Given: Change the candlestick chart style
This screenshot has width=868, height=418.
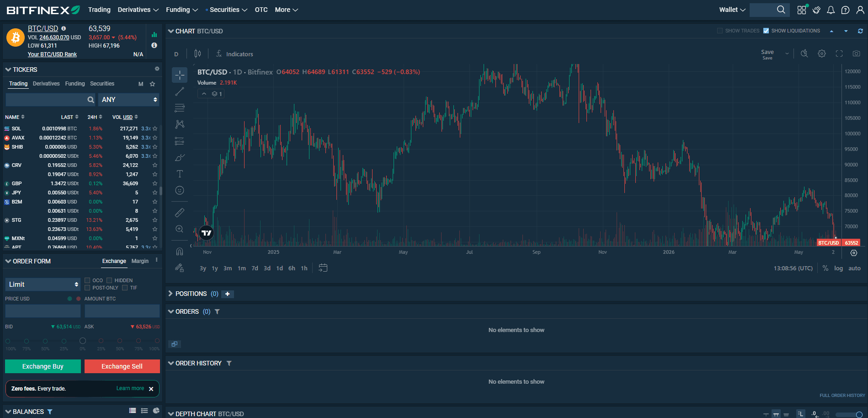Looking at the screenshot, I should pyautogui.click(x=197, y=54).
